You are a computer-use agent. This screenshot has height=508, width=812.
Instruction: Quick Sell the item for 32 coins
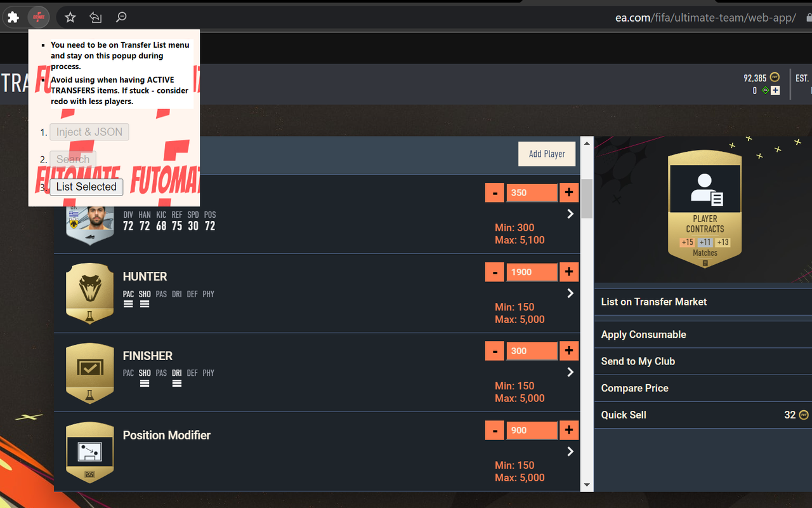point(703,415)
